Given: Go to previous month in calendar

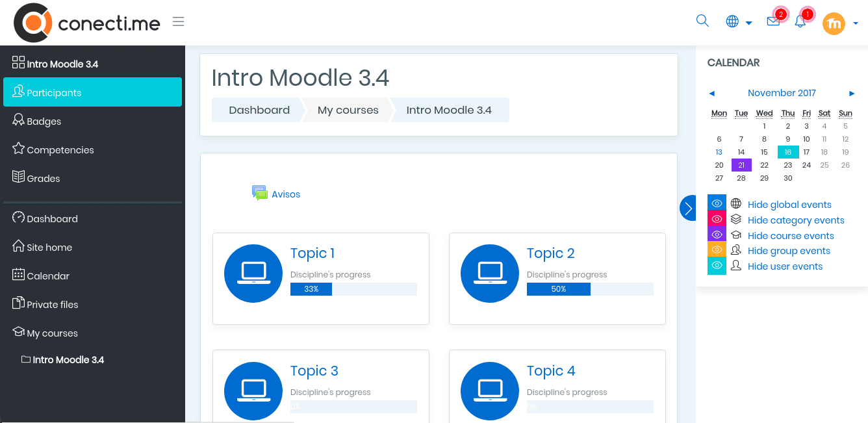Looking at the screenshot, I should (x=711, y=94).
